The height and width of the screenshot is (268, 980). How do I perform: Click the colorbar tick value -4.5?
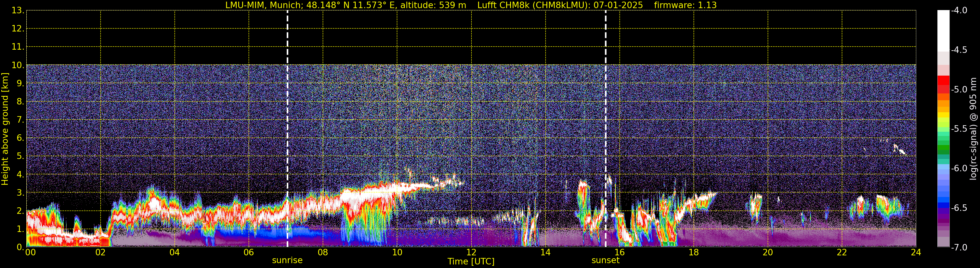pos(959,50)
